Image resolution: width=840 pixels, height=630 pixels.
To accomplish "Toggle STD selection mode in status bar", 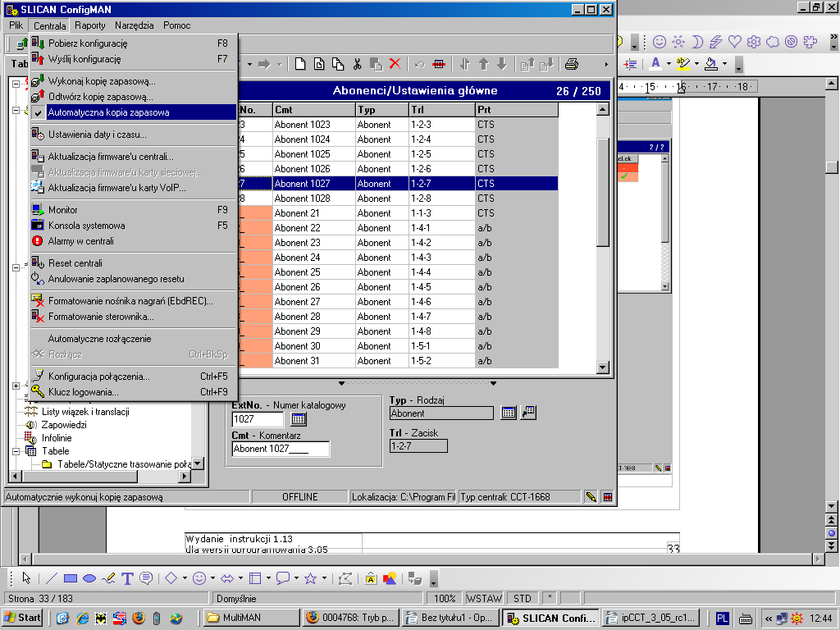I will [x=523, y=598].
